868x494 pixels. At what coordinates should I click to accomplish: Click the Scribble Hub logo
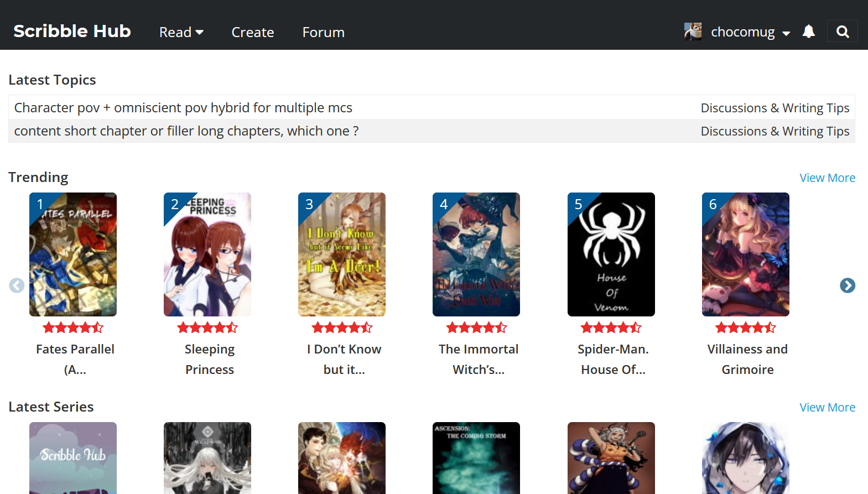[x=72, y=32]
